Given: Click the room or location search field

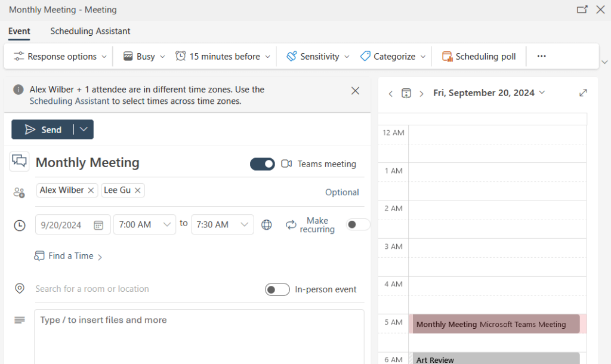Looking at the screenshot, I should tap(144, 289).
